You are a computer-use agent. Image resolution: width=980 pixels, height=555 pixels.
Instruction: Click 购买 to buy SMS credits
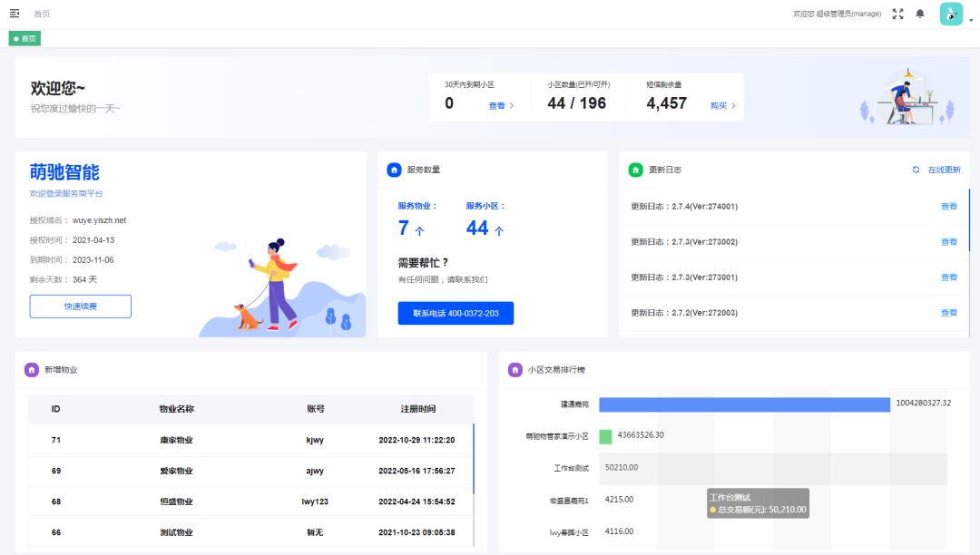(723, 106)
